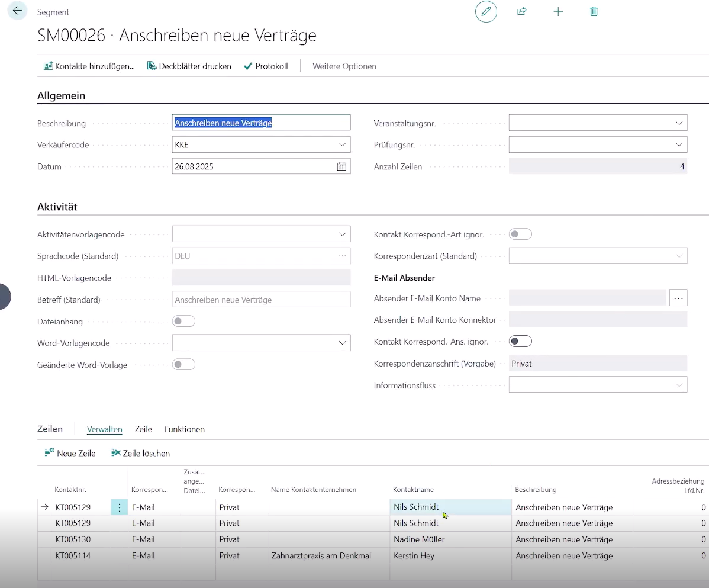Click Deckblätter drucken button
709x588 pixels.
pyautogui.click(x=189, y=66)
